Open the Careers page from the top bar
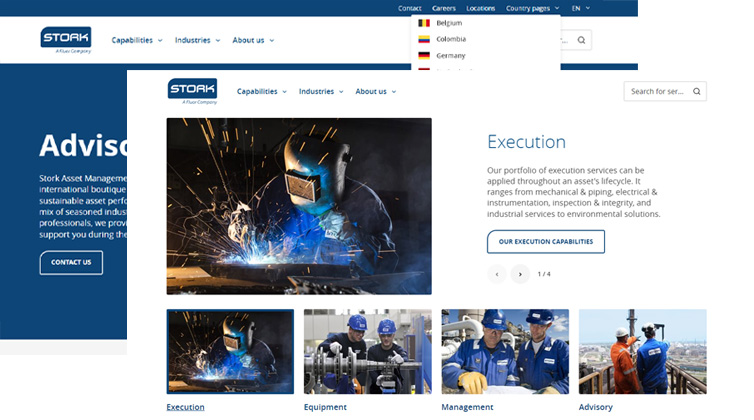The width and height of the screenshot is (754, 420). (x=443, y=8)
